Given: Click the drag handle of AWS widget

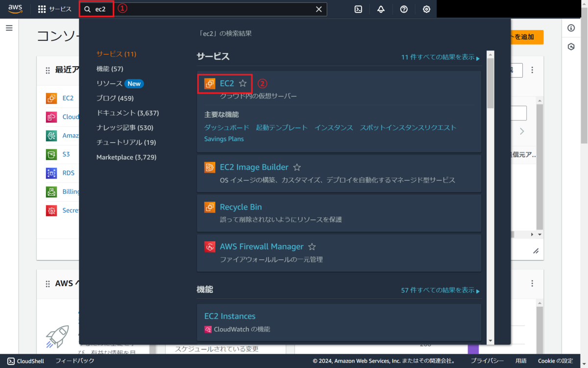Looking at the screenshot, I should point(48,284).
